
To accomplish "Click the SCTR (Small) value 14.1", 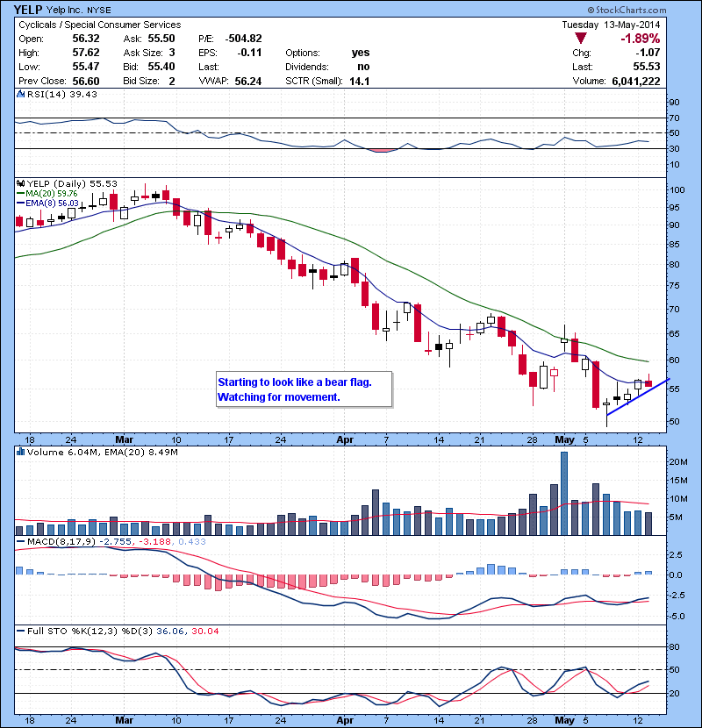I will click(360, 82).
